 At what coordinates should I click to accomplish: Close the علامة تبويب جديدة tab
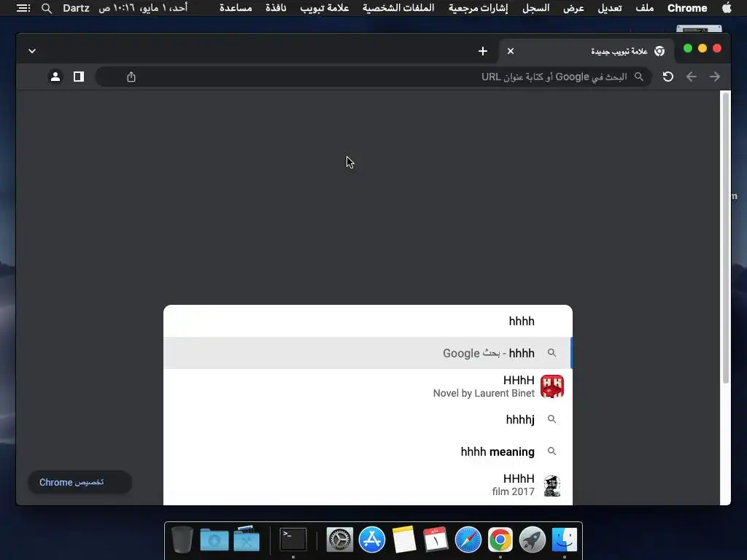click(510, 51)
